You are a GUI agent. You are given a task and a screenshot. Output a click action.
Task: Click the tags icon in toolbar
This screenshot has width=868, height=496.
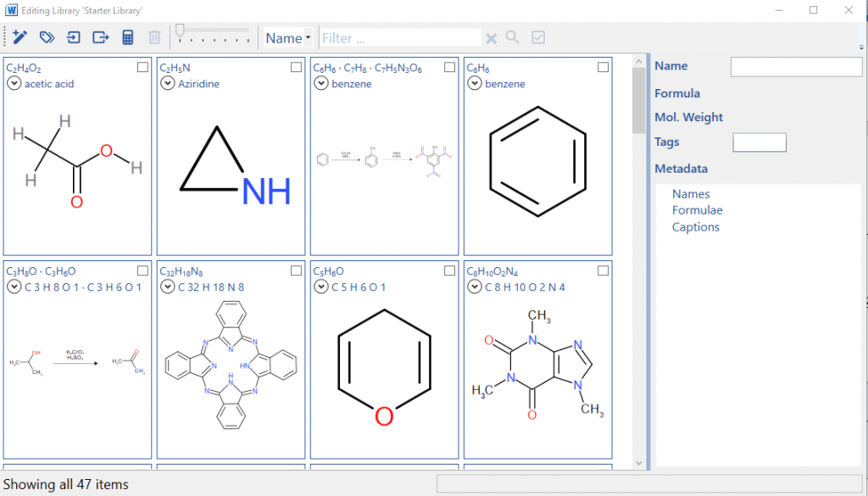pyautogui.click(x=47, y=37)
